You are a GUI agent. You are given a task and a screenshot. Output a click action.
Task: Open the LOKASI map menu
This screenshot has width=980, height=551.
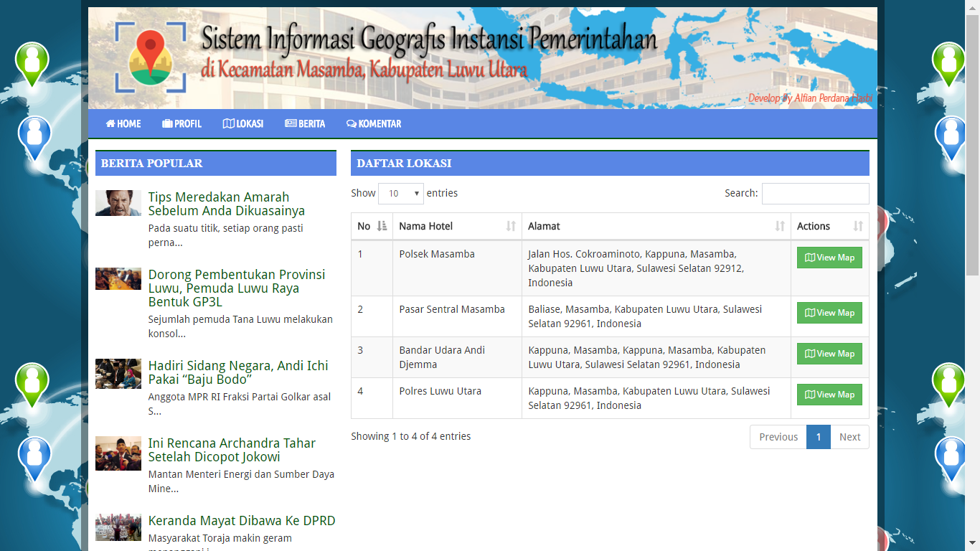tap(243, 123)
